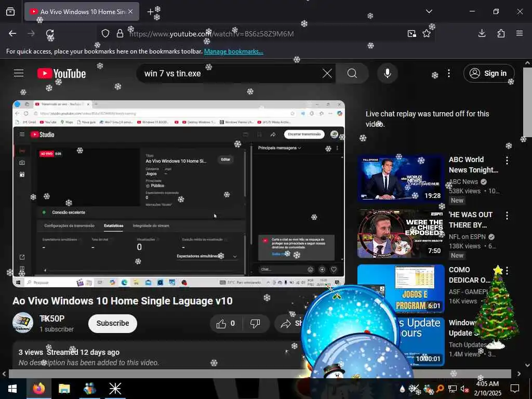Open ABC World News Tonight thumbnail
The height and width of the screenshot is (399, 532).
pos(401,179)
